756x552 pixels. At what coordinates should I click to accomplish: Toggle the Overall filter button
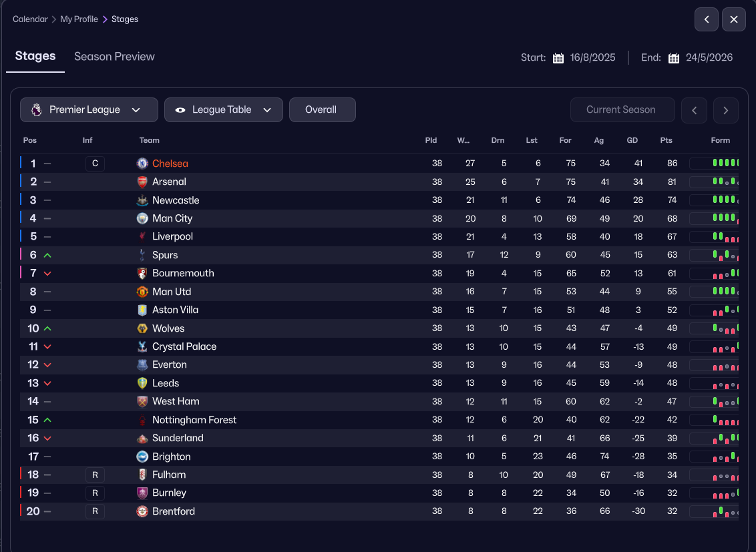coord(322,110)
